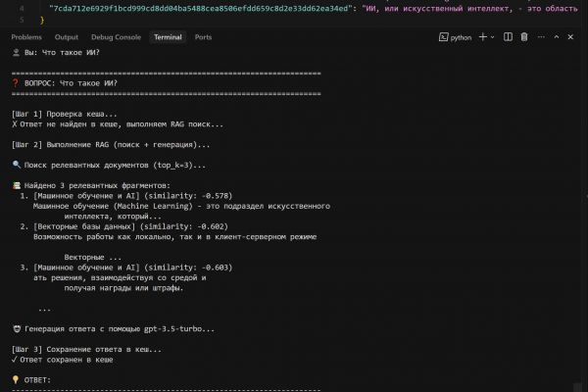Click 'Генерация ответа с помощью gpt-3.5-turbo' line
Viewport: 588px width, 392px height.
click(x=114, y=329)
